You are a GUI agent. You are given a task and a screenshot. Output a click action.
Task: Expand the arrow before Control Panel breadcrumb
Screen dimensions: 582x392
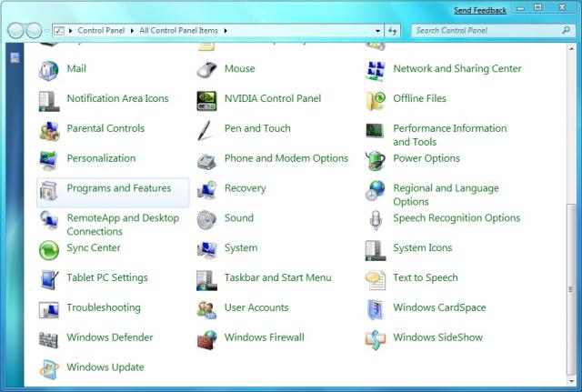tap(70, 31)
